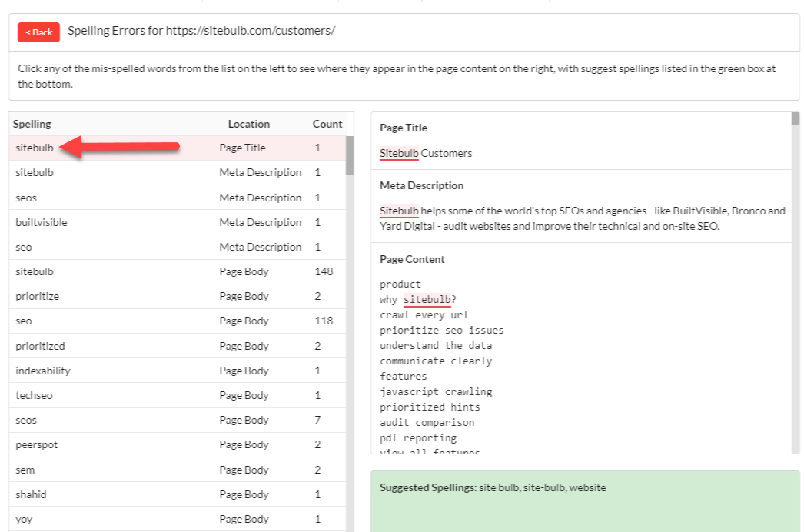Select the builtvisible spelling row
This screenshot has height=532, width=804.
(x=178, y=222)
